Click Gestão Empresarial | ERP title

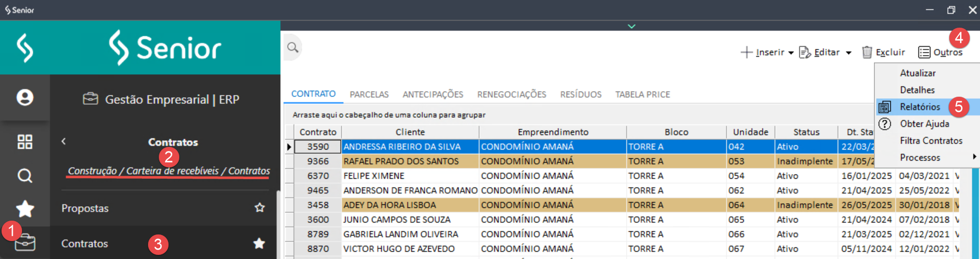(x=172, y=99)
